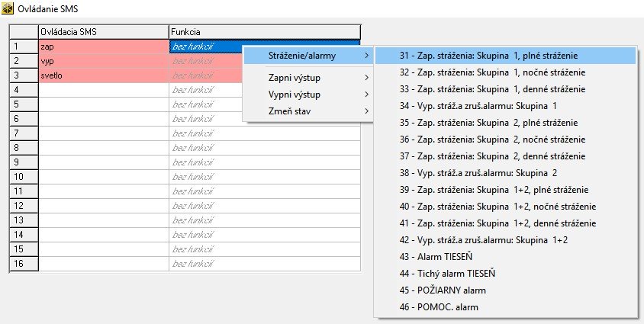Click the Ovládacia SMS column header
The height and width of the screenshot is (324, 644).
[x=103, y=31]
